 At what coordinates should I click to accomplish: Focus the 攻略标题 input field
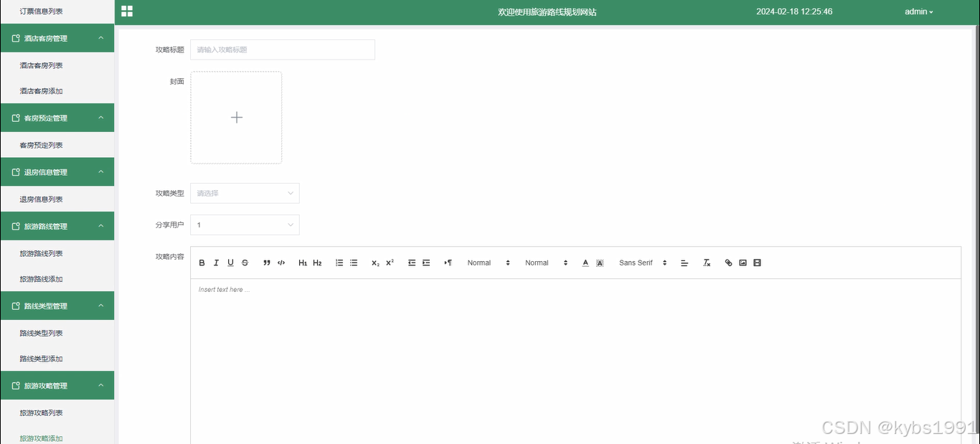tap(282, 49)
